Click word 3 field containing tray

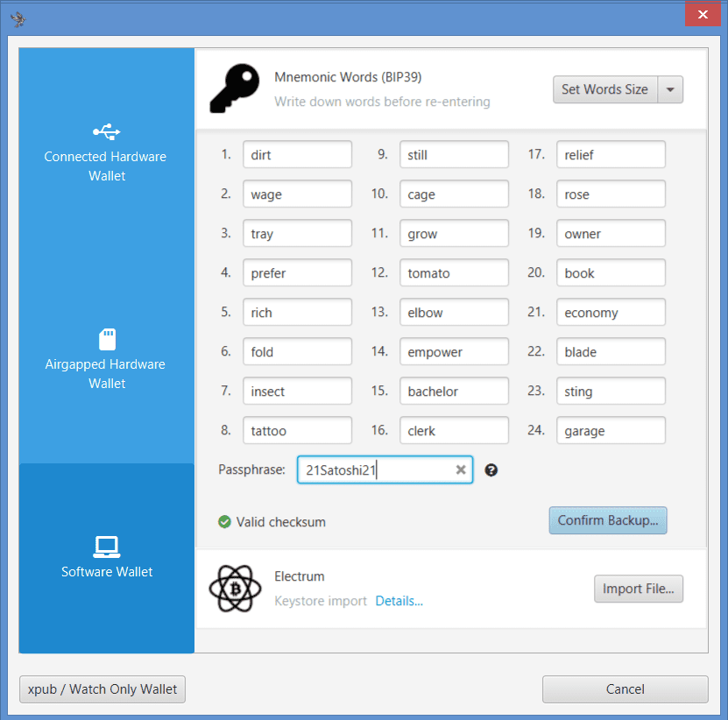tap(297, 234)
